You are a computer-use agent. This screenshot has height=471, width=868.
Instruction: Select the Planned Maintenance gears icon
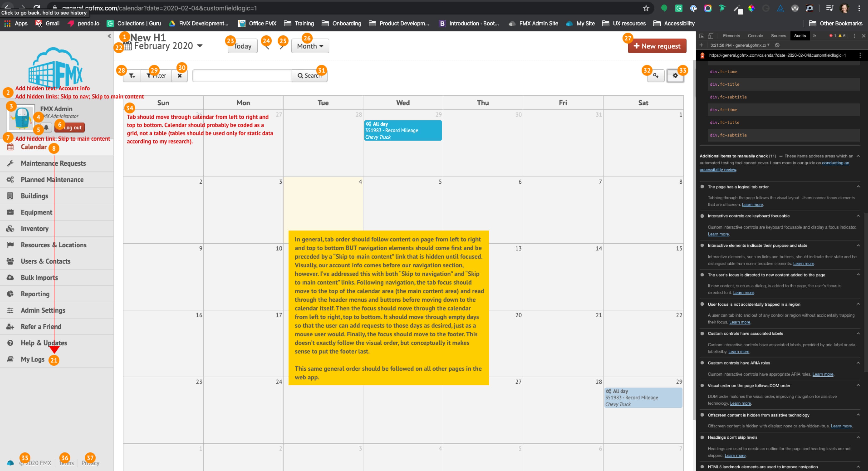[x=10, y=180]
